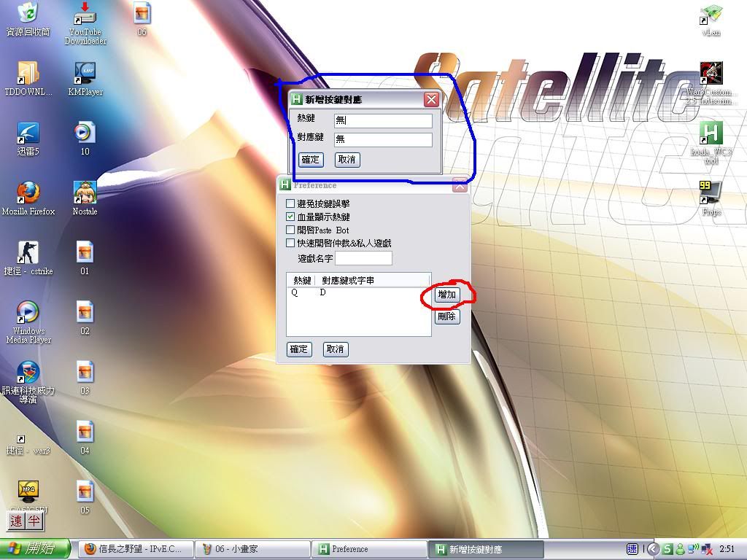The width and height of the screenshot is (747, 560).
Task: Click the 熱鍵 input field
Action: coord(383,120)
